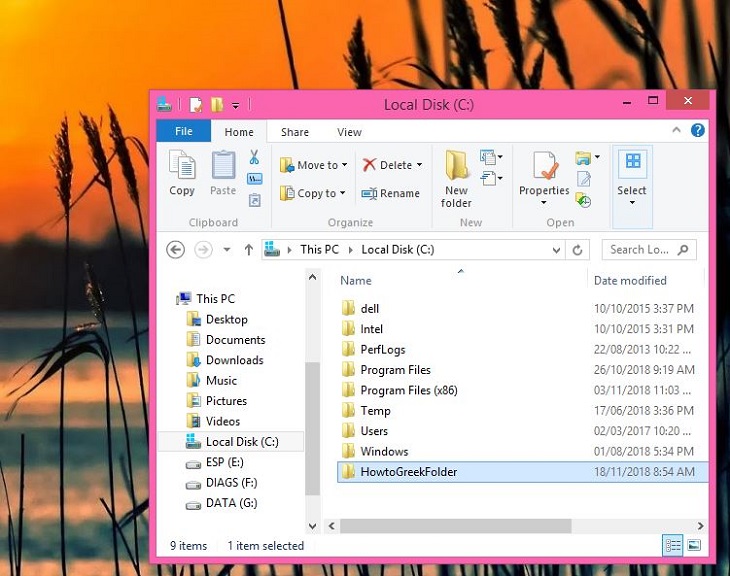Create a New folder from the ribbon
Image resolution: width=730 pixels, height=576 pixels.
click(457, 179)
